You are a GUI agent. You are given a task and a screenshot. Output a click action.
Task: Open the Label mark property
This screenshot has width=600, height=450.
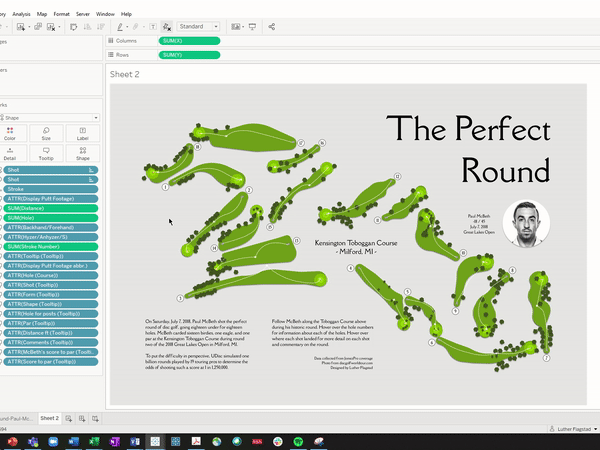(x=82, y=134)
